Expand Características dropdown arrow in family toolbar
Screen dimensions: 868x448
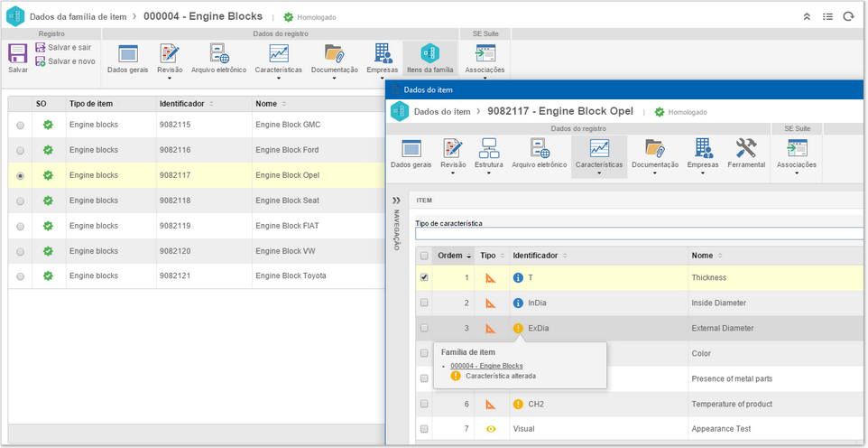[x=279, y=79]
